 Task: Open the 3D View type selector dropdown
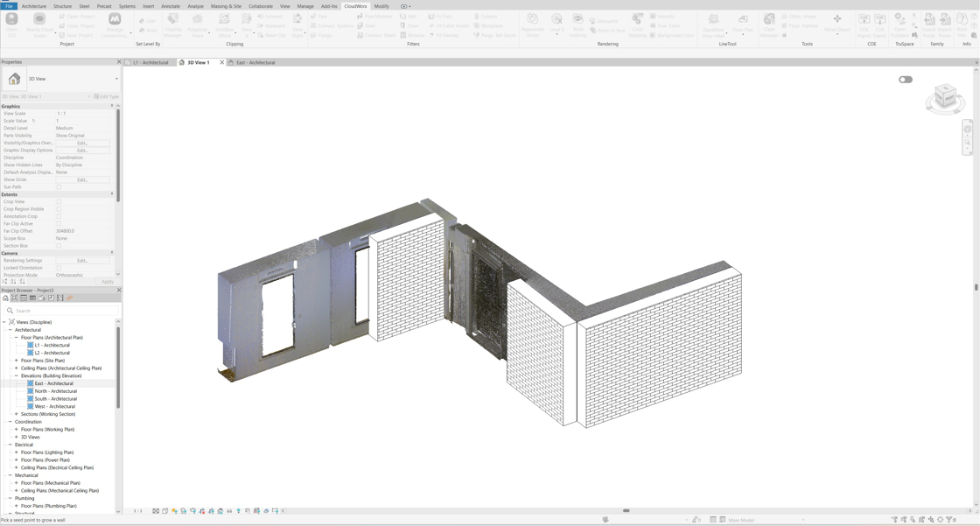coord(116,79)
